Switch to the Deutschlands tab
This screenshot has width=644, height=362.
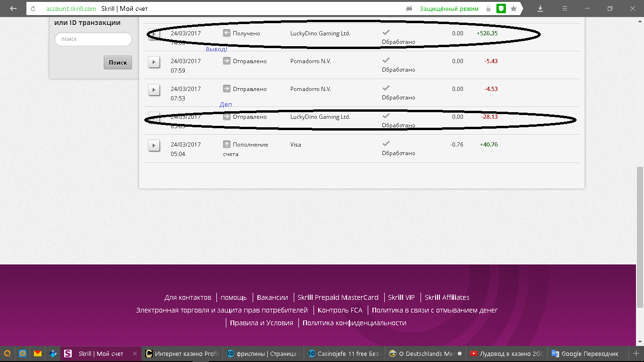click(425, 354)
